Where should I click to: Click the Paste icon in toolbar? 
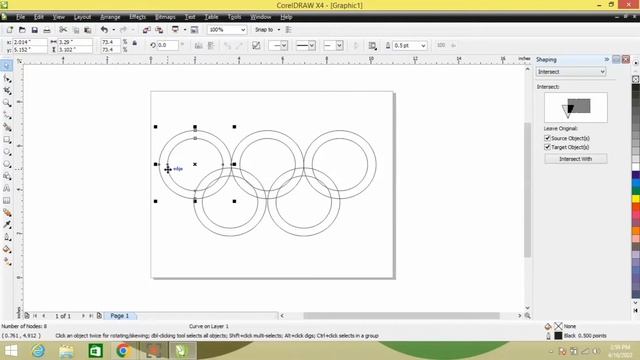point(87,30)
